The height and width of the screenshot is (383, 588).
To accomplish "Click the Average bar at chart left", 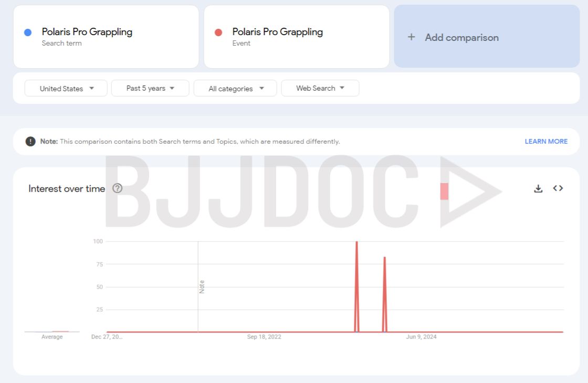I will click(x=52, y=332).
